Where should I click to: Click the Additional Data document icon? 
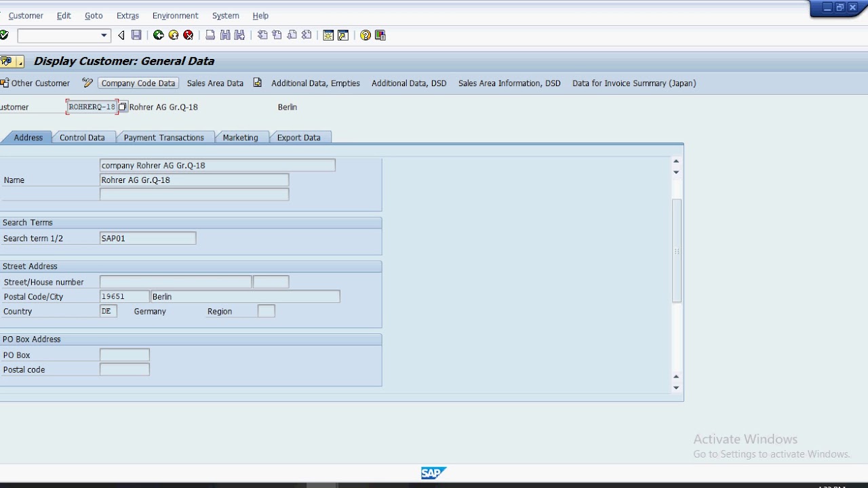[258, 83]
